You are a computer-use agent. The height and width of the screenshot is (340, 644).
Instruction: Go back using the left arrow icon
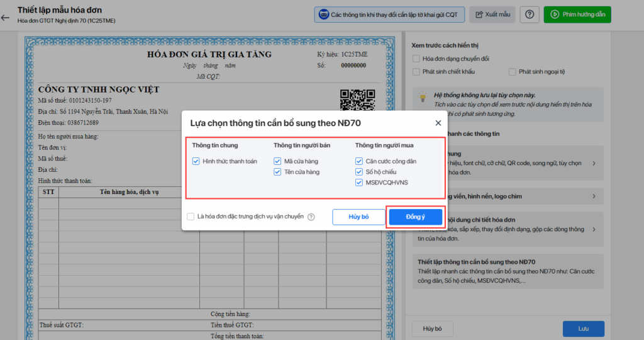tap(5, 18)
